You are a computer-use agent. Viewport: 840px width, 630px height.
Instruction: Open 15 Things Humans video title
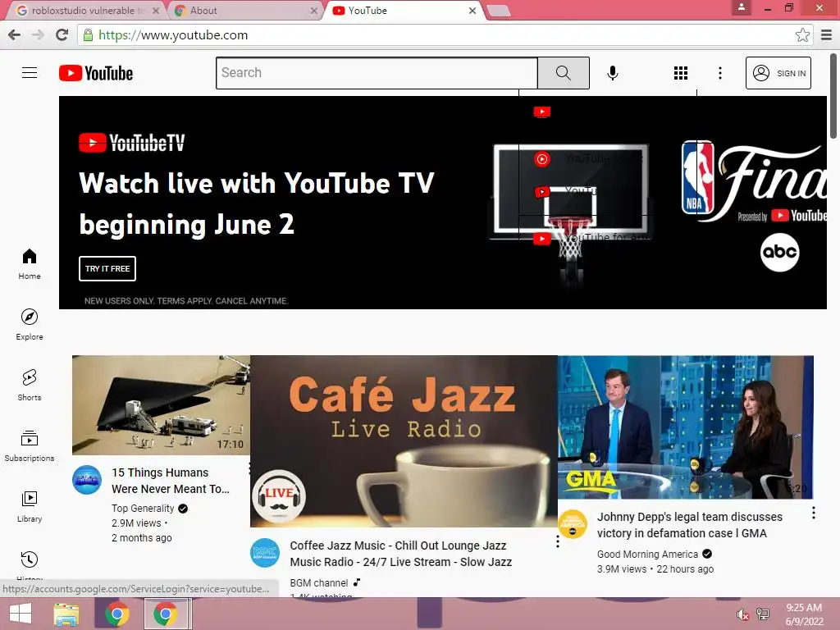(x=171, y=481)
